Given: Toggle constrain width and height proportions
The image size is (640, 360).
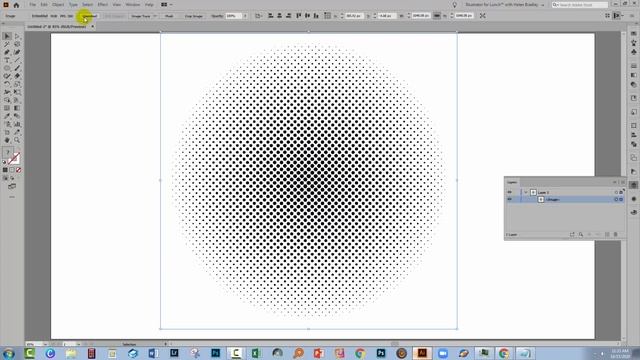Looking at the screenshot, I should coord(436,16).
